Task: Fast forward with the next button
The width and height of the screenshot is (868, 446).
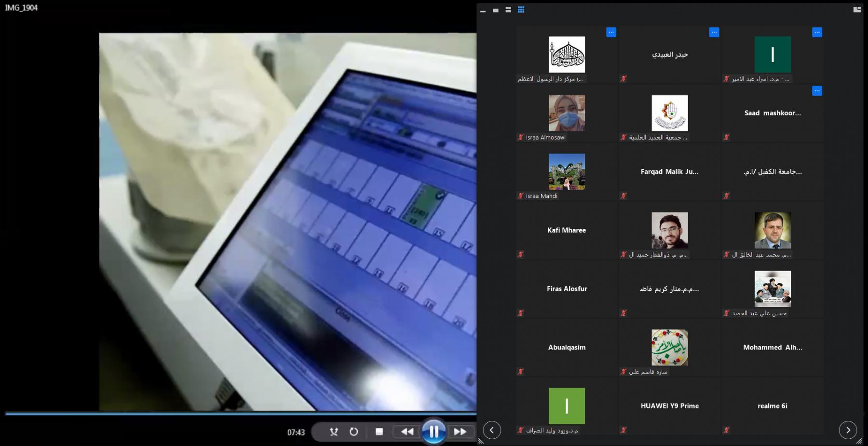Action: pyautogui.click(x=460, y=432)
